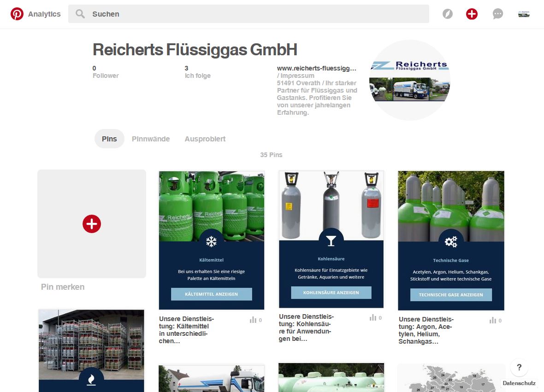
Task: Open the messages chat bubble icon
Action: tap(497, 14)
